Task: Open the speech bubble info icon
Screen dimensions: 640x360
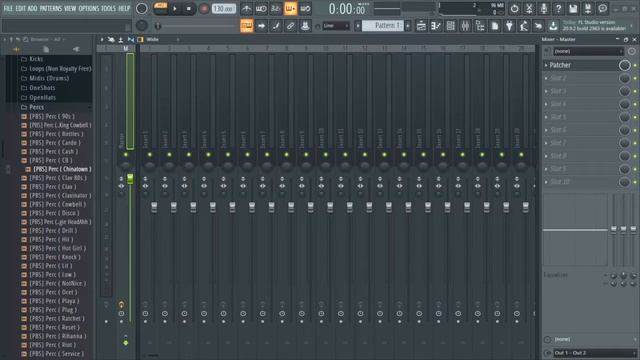Action: (602, 9)
